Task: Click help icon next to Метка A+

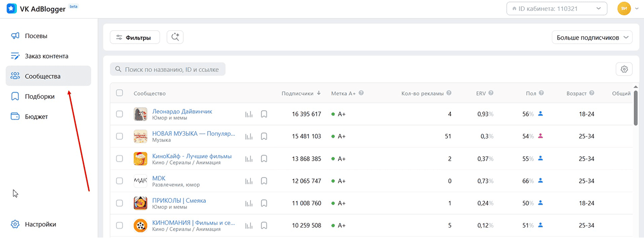Action: coord(361,93)
